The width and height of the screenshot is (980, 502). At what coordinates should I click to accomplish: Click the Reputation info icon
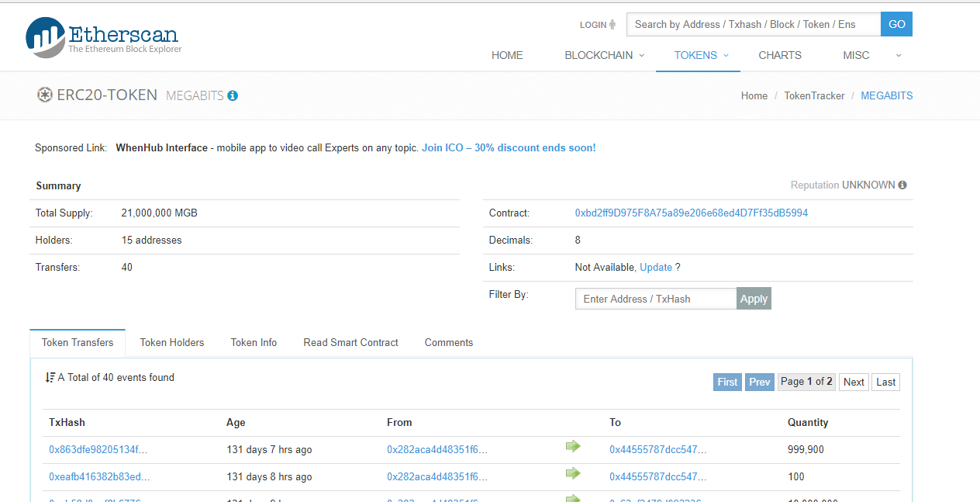pyautogui.click(x=902, y=185)
